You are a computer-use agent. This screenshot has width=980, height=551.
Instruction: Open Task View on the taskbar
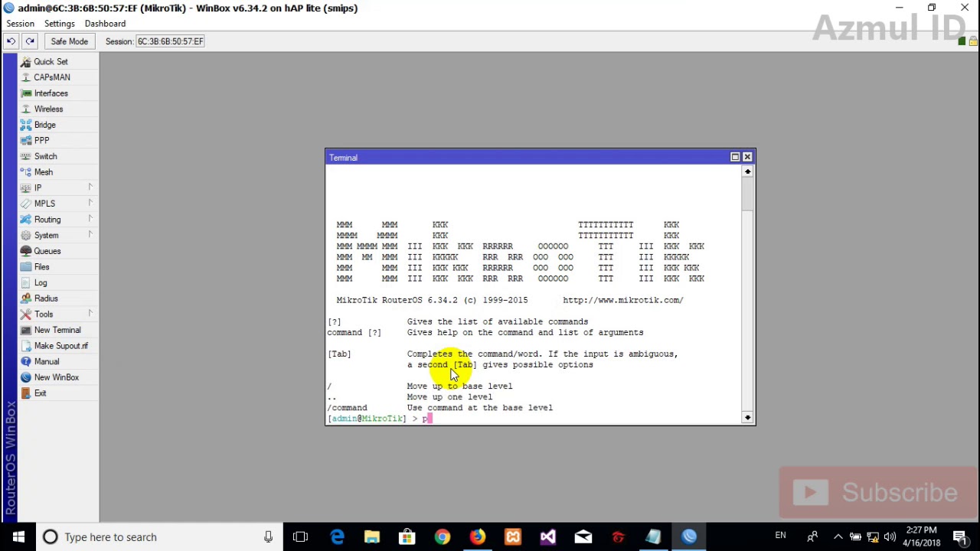point(300,537)
